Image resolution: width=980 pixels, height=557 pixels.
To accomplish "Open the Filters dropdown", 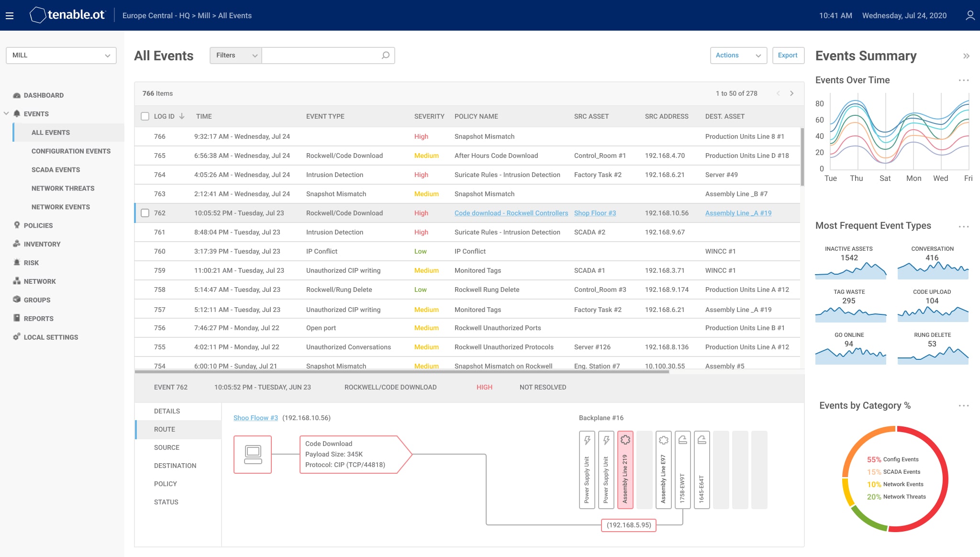I will click(236, 56).
